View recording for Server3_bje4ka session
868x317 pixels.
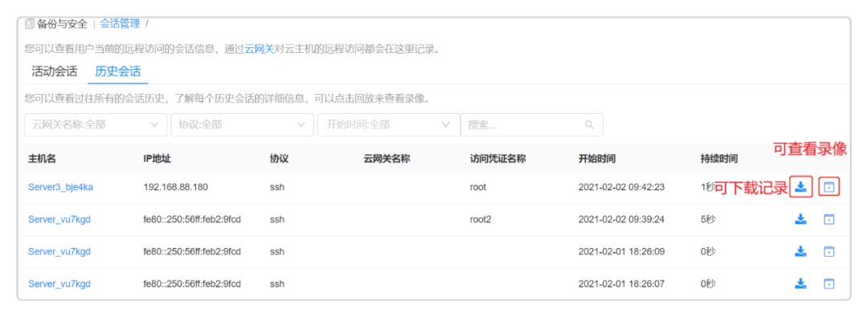(x=829, y=187)
